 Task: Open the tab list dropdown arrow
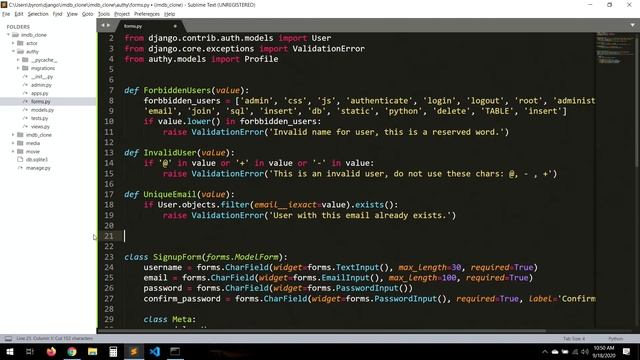coord(632,25)
